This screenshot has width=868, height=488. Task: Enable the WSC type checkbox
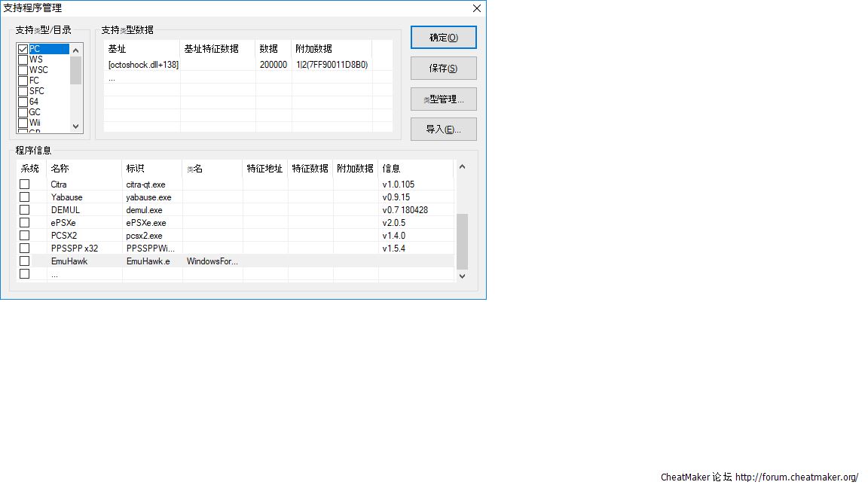(23, 70)
